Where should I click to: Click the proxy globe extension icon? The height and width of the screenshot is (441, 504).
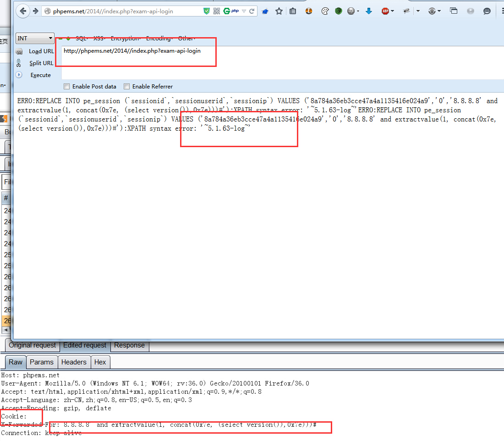pyautogui.click(x=432, y=11)
